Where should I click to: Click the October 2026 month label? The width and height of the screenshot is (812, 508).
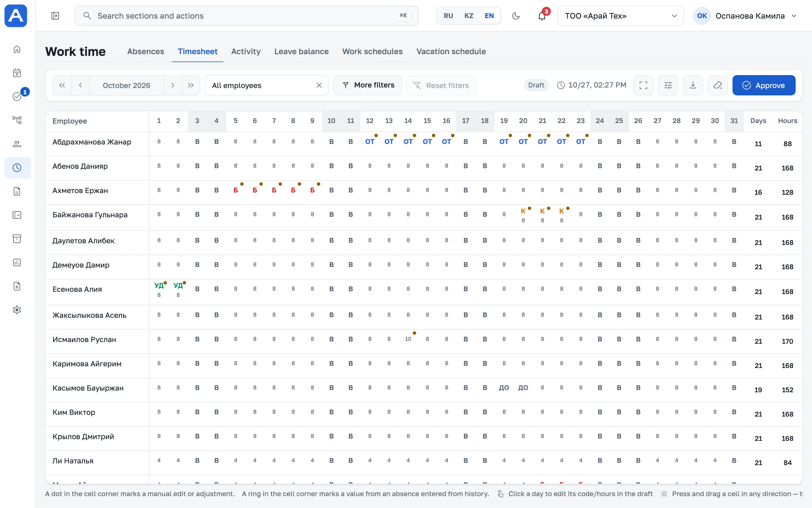[127, 85]
